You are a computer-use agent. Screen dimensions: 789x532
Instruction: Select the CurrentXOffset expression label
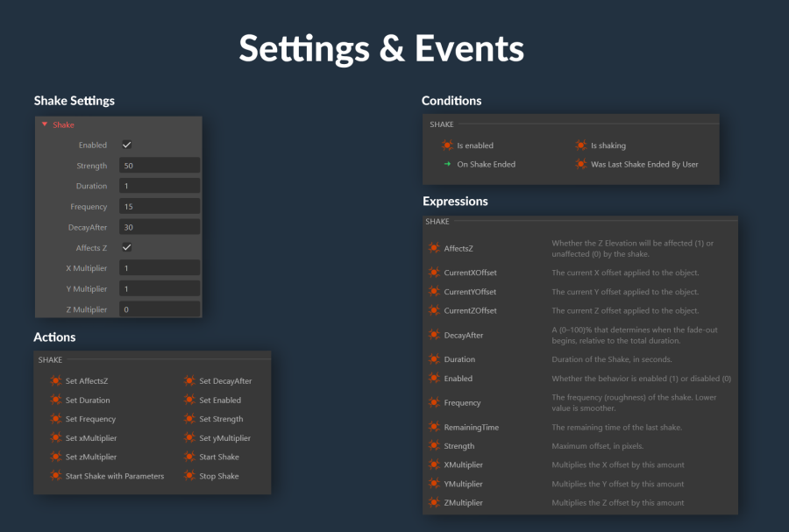coord(471,273)
